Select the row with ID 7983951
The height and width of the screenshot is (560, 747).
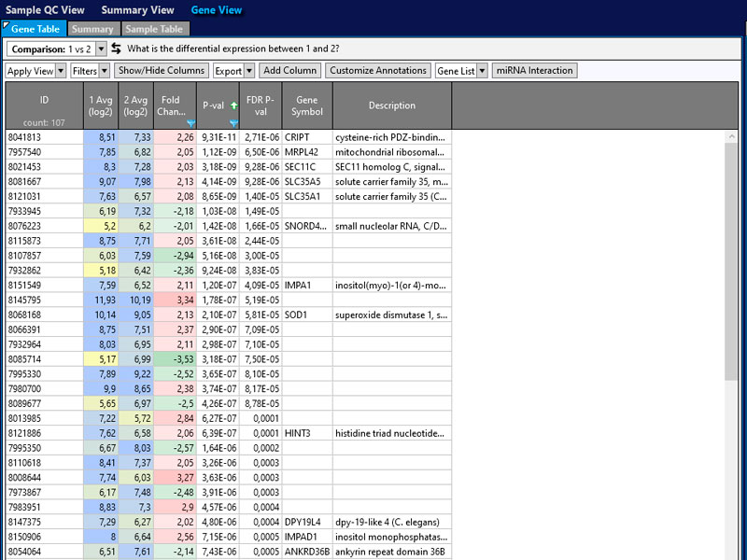click(229, 507)
